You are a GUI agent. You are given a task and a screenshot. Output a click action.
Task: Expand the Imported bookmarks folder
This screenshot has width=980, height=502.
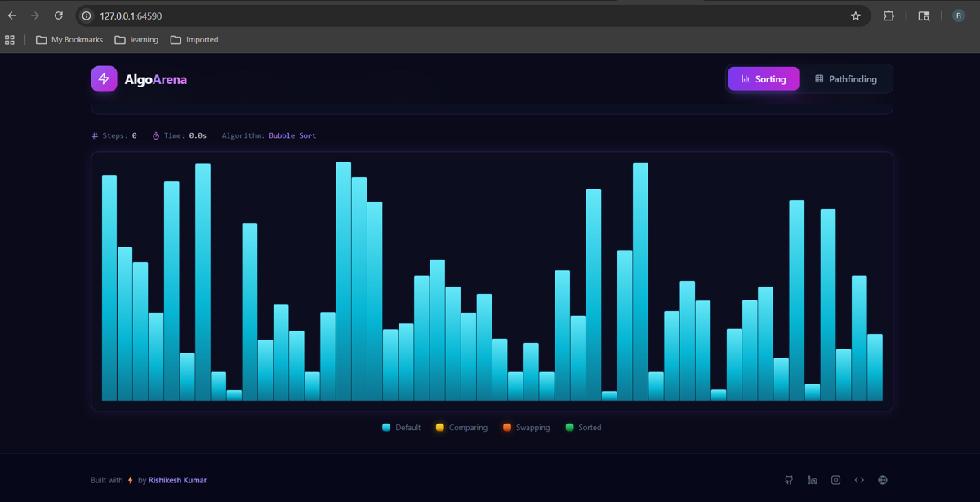pyautogui.click(x=194, y=39)
